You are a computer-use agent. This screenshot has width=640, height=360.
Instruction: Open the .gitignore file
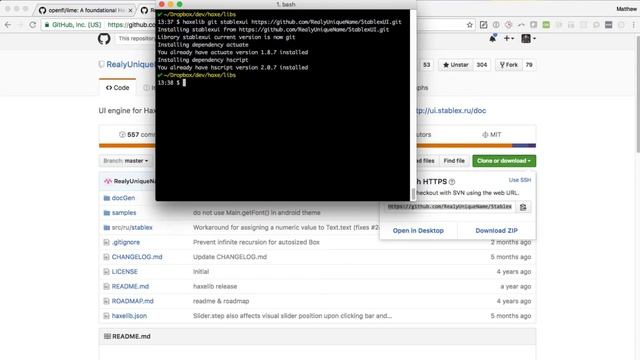pyautogui.click(x=126, y=242)
